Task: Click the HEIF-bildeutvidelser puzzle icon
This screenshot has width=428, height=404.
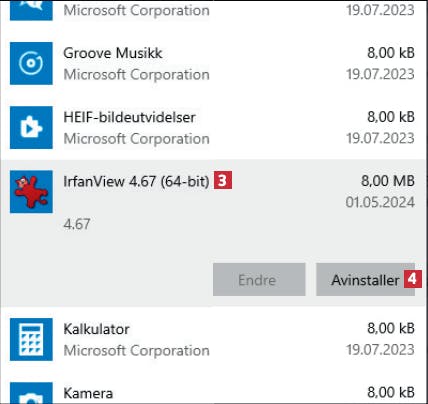Action: [x=31, y=128]
